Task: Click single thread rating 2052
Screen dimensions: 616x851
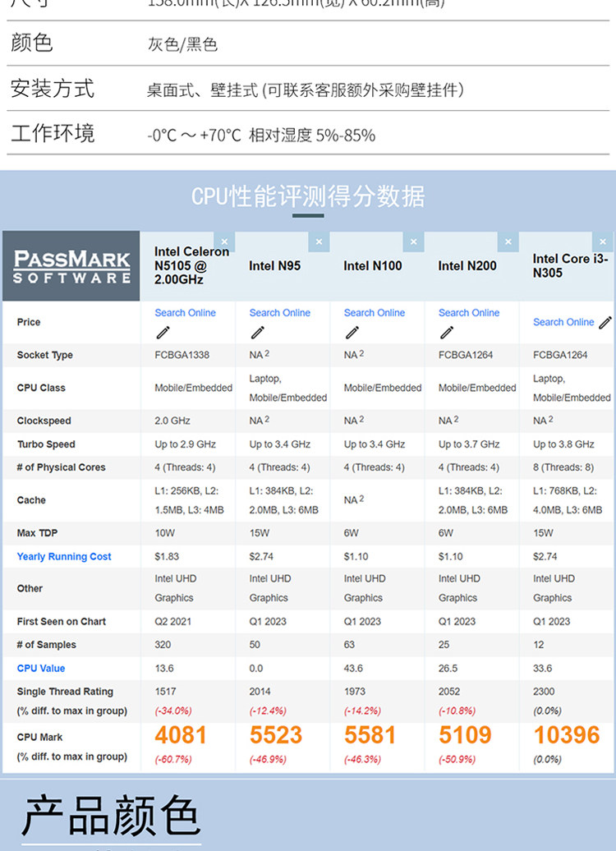Action: point(449,692)
